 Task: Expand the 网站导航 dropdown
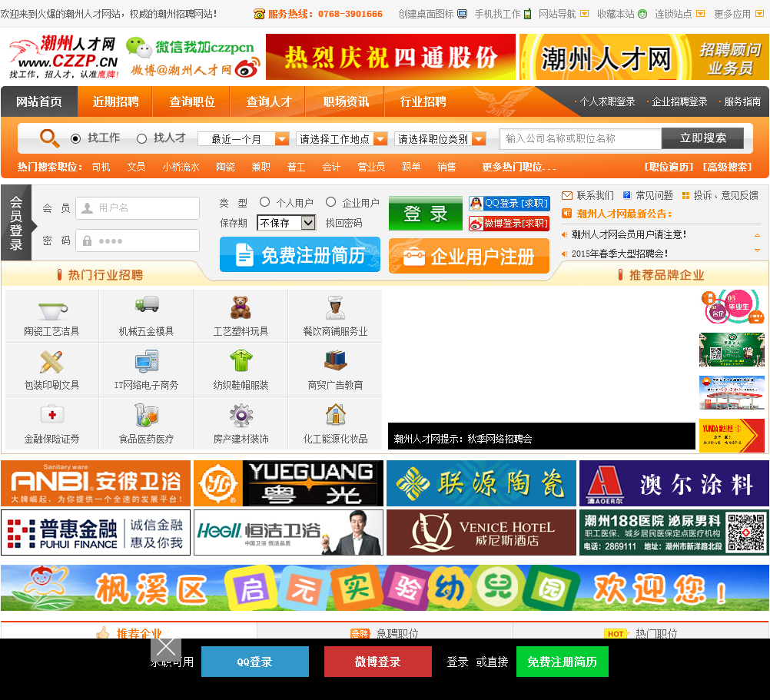584,14
